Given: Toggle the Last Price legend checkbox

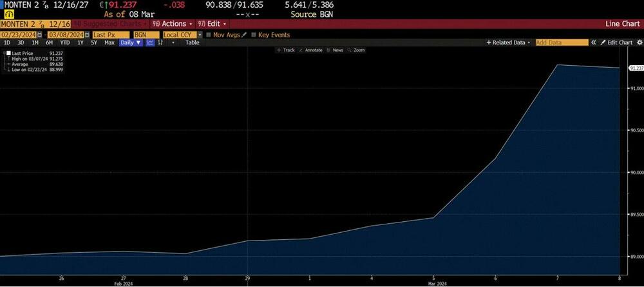Looking at the screenshot, I should click(x=8, y=54).
